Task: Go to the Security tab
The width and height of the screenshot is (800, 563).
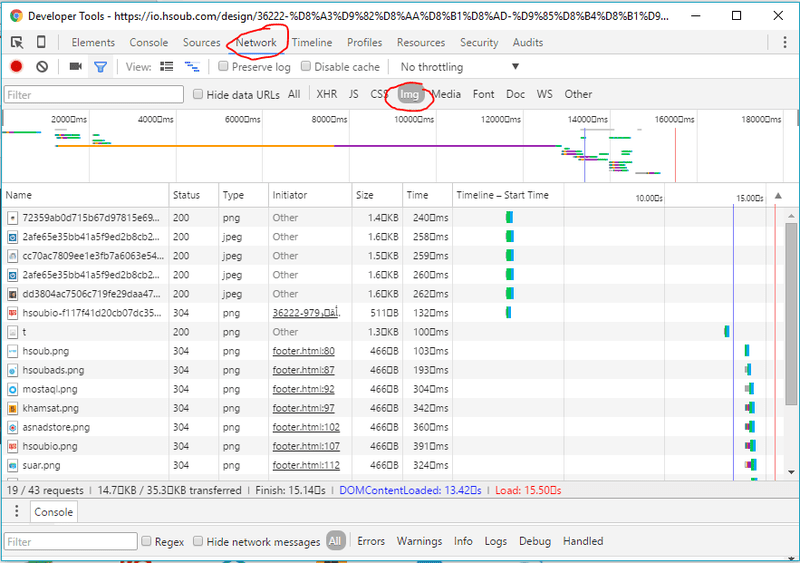Action: 479,42
